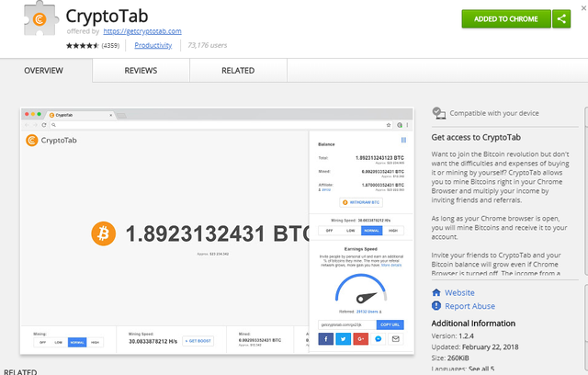Click the Added to Chrome button
Screen dimensions: 588x375
pyautogui.click(x=506, y=18)
